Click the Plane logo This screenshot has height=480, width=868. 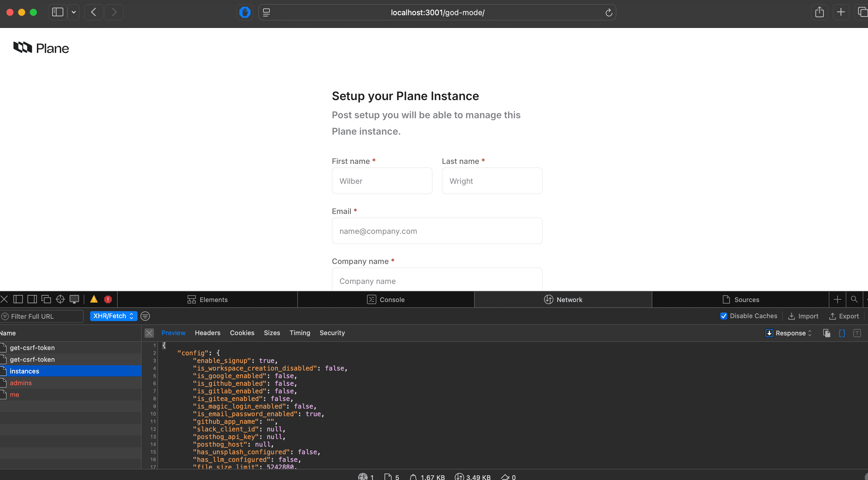click(41, 48)
